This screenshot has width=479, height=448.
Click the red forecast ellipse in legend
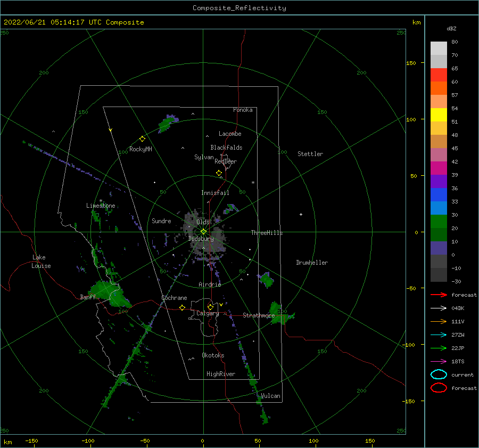tap(439, 388)
